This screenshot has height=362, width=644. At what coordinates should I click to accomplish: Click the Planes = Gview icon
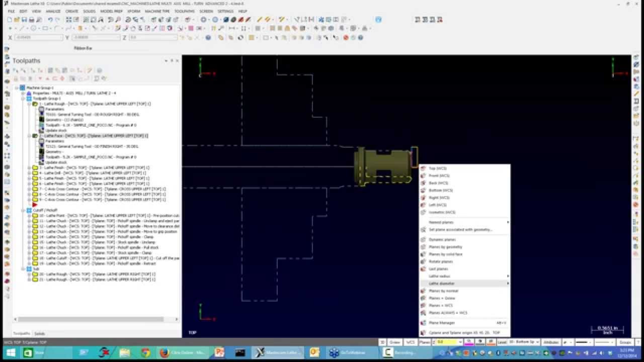423,298
